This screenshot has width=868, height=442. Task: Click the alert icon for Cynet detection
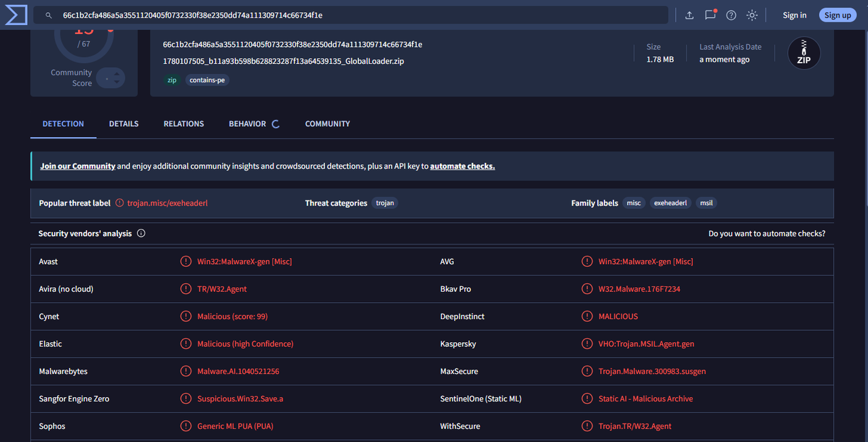tap(186, 316)
